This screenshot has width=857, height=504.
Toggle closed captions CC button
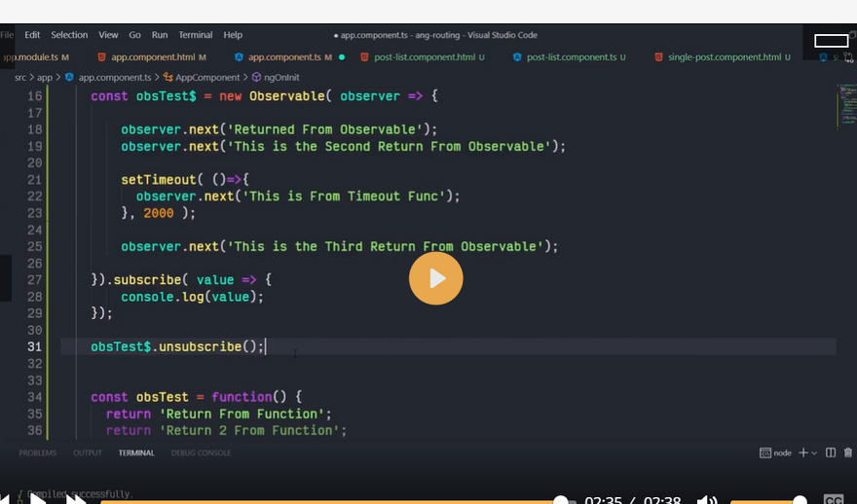click(834, 499)
